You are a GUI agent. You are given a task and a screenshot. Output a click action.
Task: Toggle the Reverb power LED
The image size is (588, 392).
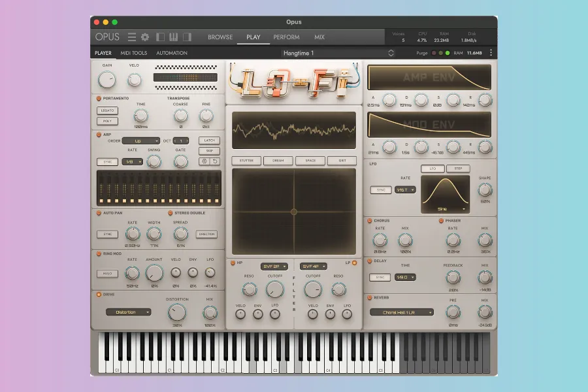(369, 297)
